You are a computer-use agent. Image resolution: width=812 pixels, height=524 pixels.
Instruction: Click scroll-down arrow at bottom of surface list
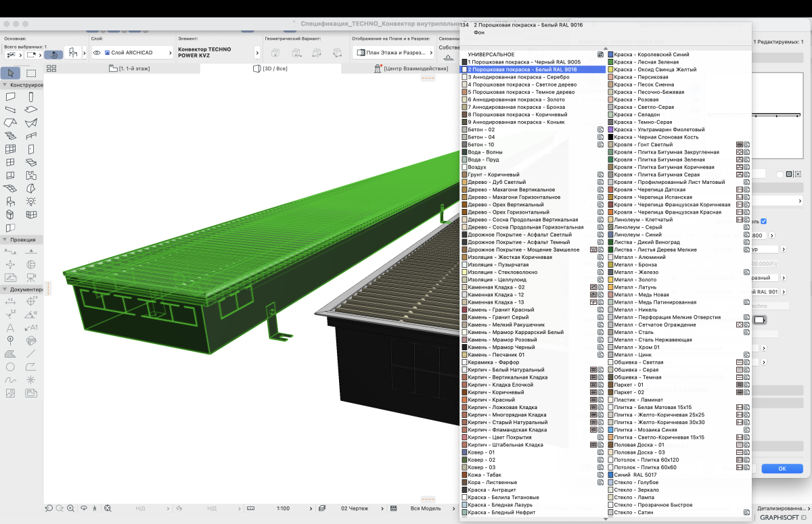click(x=605, y=519)
